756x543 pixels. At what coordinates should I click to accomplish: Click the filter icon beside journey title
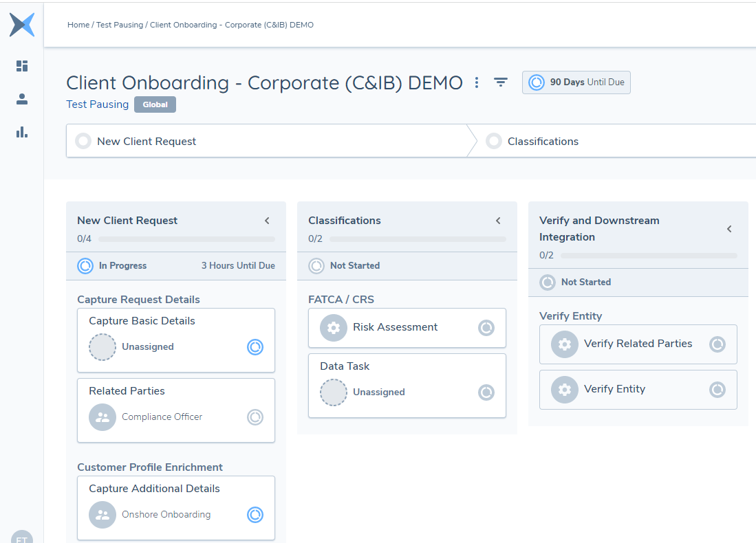point(501,82)
